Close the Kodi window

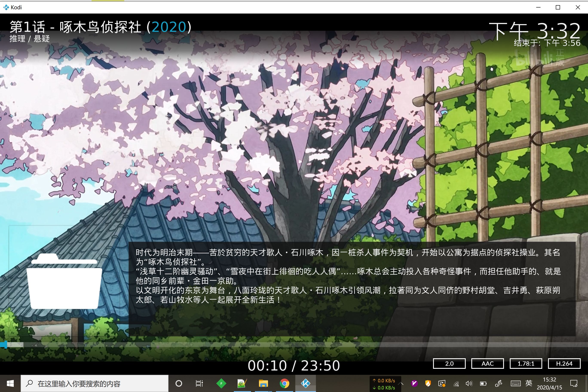click(x=578, y=7)
